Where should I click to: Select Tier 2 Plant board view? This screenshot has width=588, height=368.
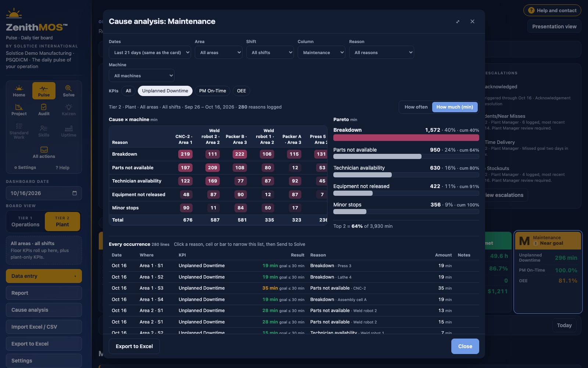point(62,222)
